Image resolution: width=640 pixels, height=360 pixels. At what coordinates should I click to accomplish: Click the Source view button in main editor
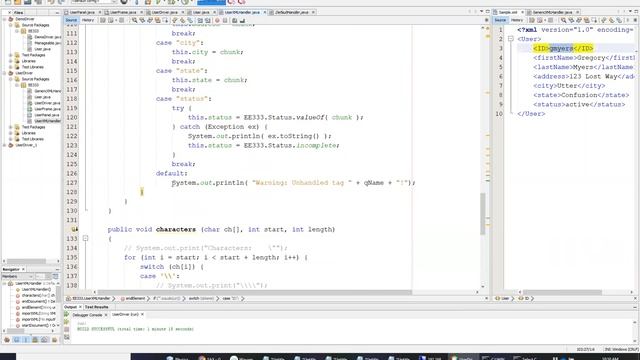tap(71, 20)
